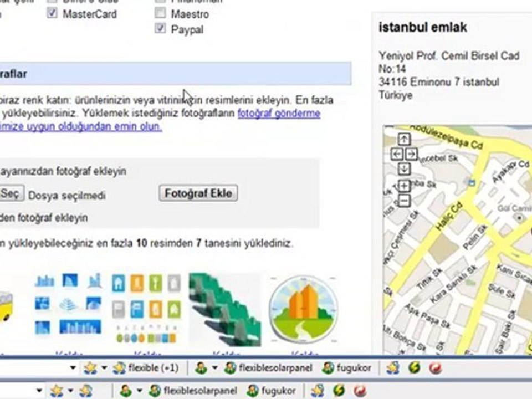This screenshot has height=399, width=532.
Task: Click star-user icon after fugukor in flexible (+1) toolbar
Action: click(x=392, y=368)
